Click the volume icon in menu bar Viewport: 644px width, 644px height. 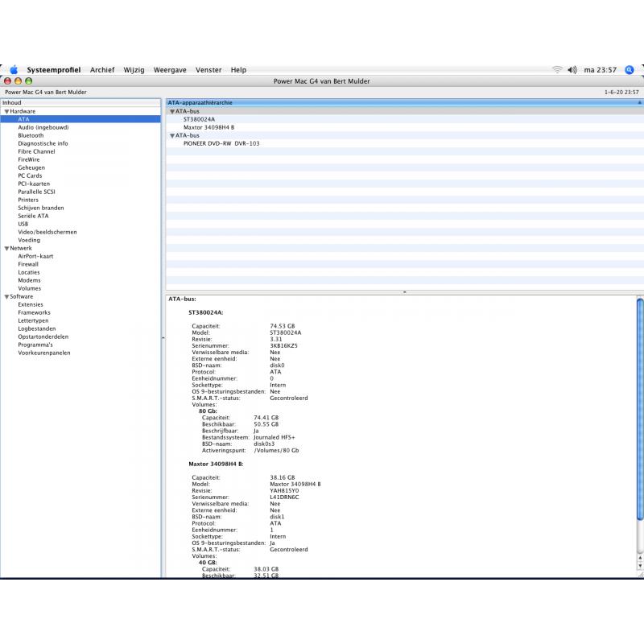pos(572,70)
